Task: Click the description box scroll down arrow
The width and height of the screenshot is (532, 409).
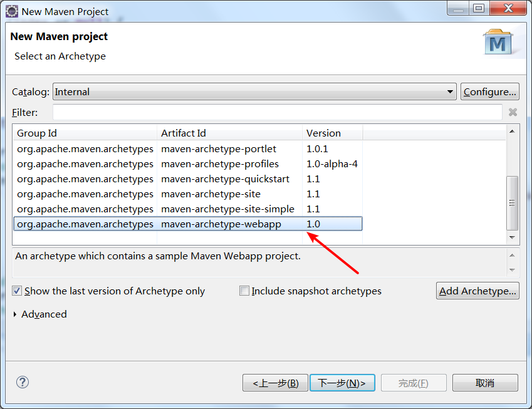Action: coord(513,271)
